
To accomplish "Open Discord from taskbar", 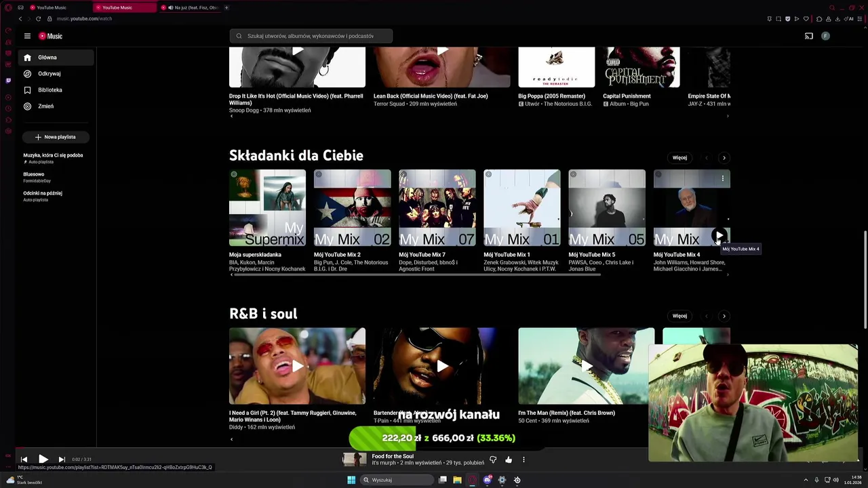I will click(x=487, y=480).
